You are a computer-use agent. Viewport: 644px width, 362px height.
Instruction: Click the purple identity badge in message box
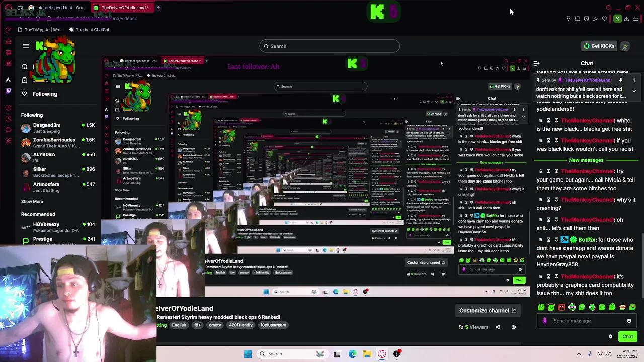tap(545, 321)
